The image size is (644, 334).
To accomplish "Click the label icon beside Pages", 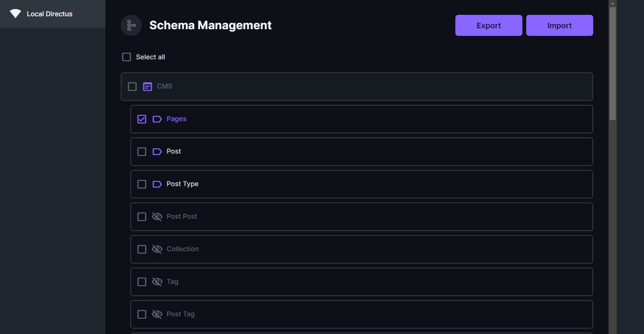I will [x=157, y=119].
